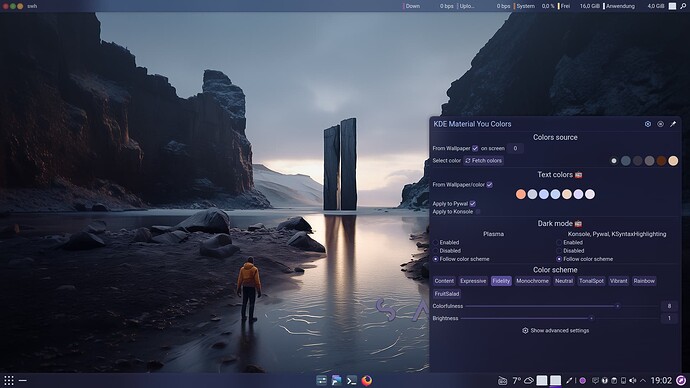The image size is (690, 388).
Task: Click the pin icon in widget header
Action: 673,124
